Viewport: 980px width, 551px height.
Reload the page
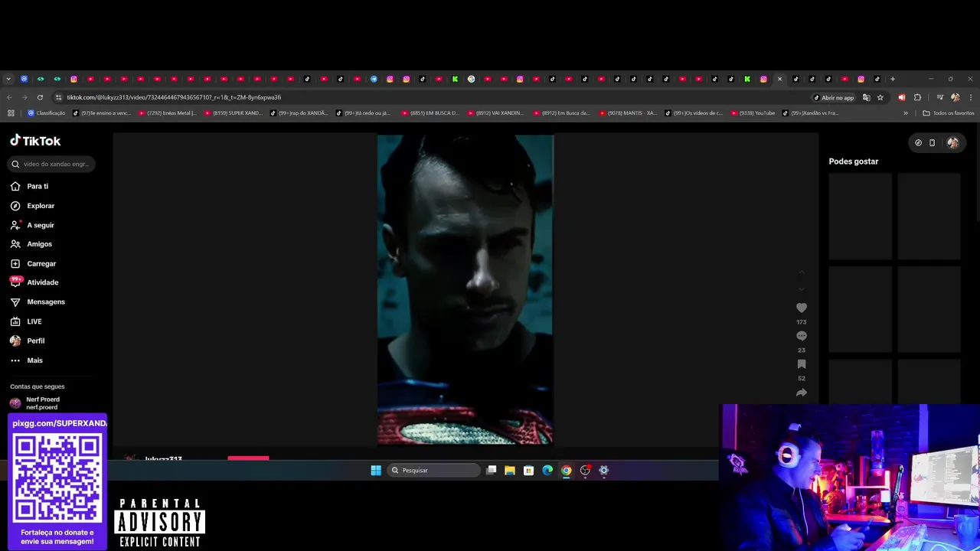41,97
